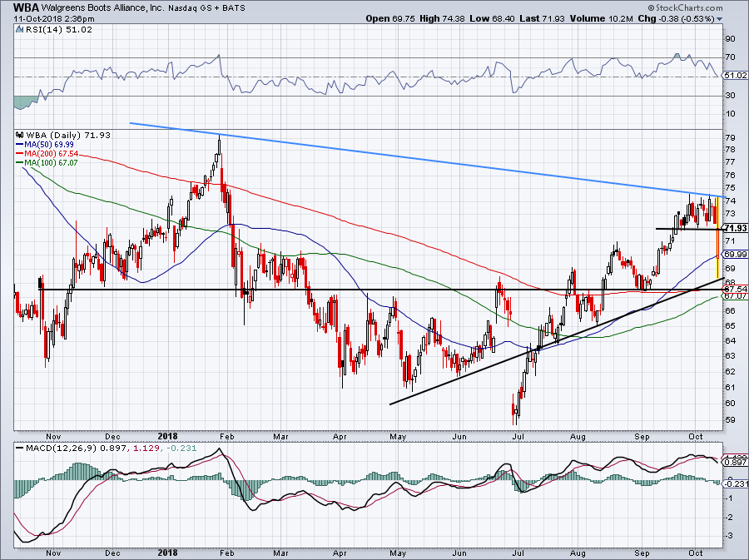The height and width of the screenshot is (560, 749).
Task: Click the 'MA(200) 67.54' legend text
Action: tap(51, 154)
